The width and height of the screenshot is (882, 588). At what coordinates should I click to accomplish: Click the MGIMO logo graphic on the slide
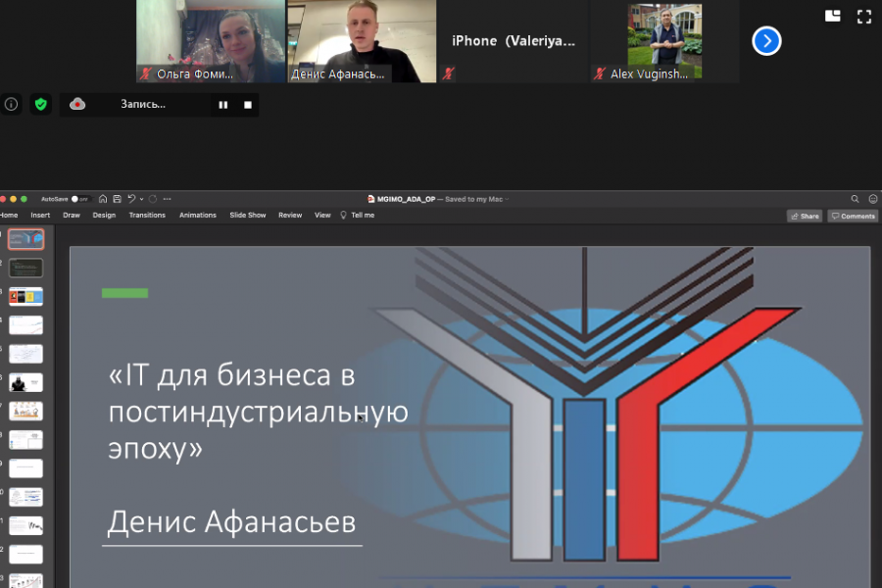tap(598, 405)
